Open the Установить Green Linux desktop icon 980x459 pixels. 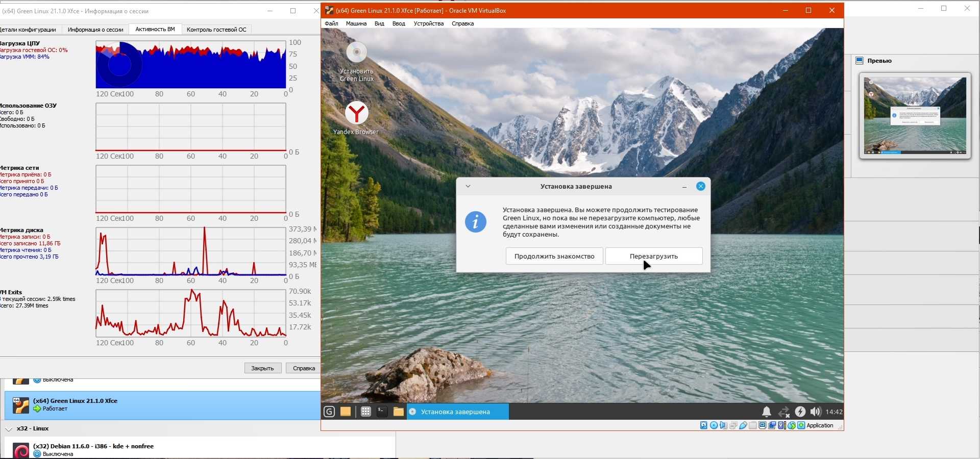pyautogui.click(x=356, y=62)
